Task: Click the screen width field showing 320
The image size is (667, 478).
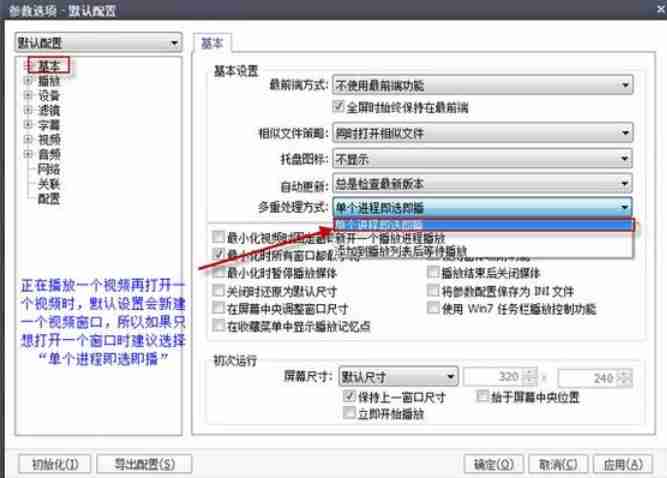Action: click(493, 377)
